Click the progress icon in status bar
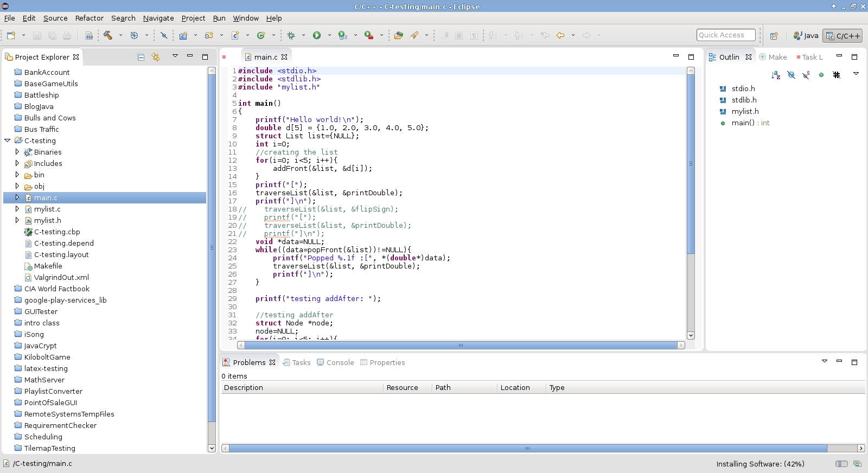The image size is (868, 473). 857,464
